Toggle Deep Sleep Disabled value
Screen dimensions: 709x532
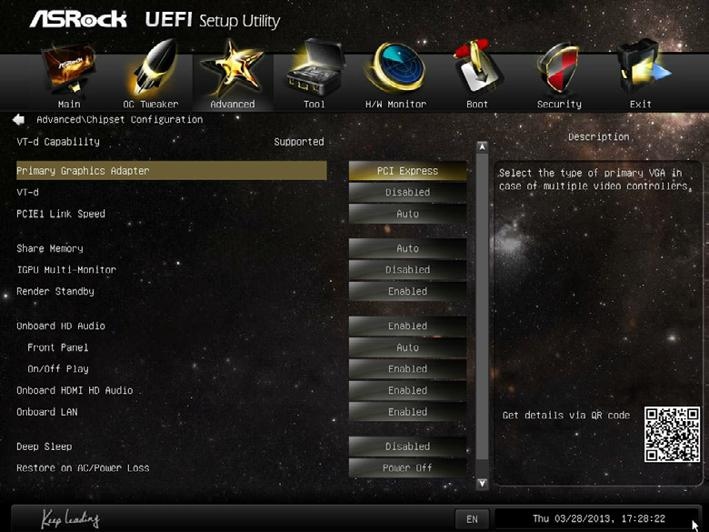click(407, 447)
